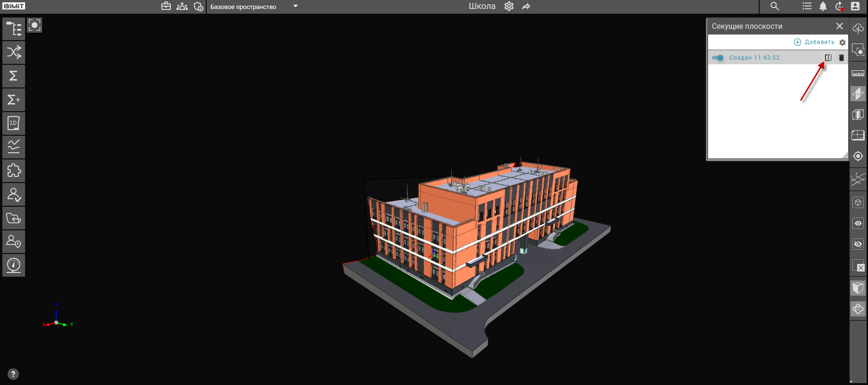Viewport: 868px width, 385px height.
Task: Click the help question mark button
Action: click(x=13, y=374)
